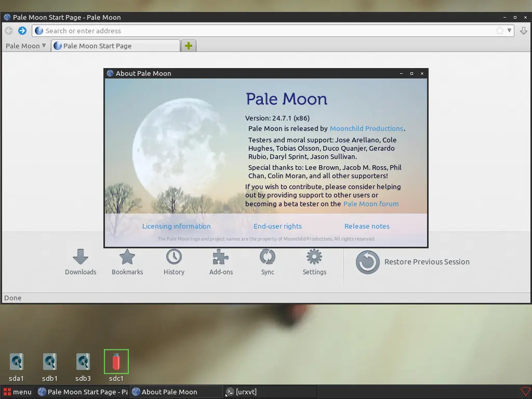Image resolution: width=532 pixels, height=399 pixels.
Task: Open History clock on the start page
Action: (174, 262)
